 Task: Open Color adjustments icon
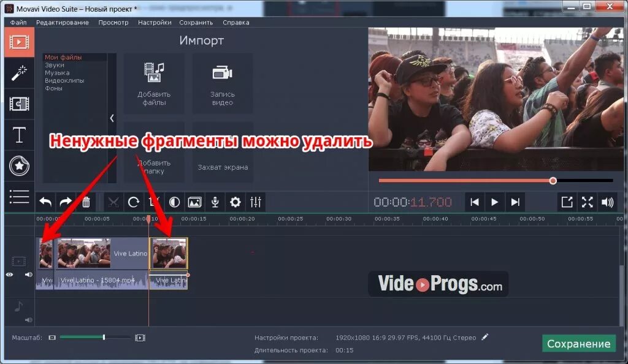(174, 202)
